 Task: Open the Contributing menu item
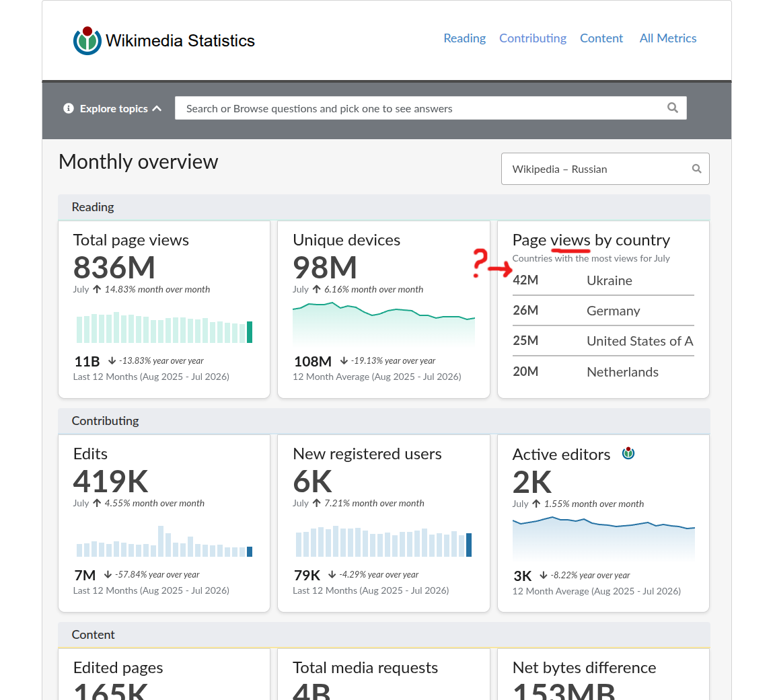[x=532, y=38]
